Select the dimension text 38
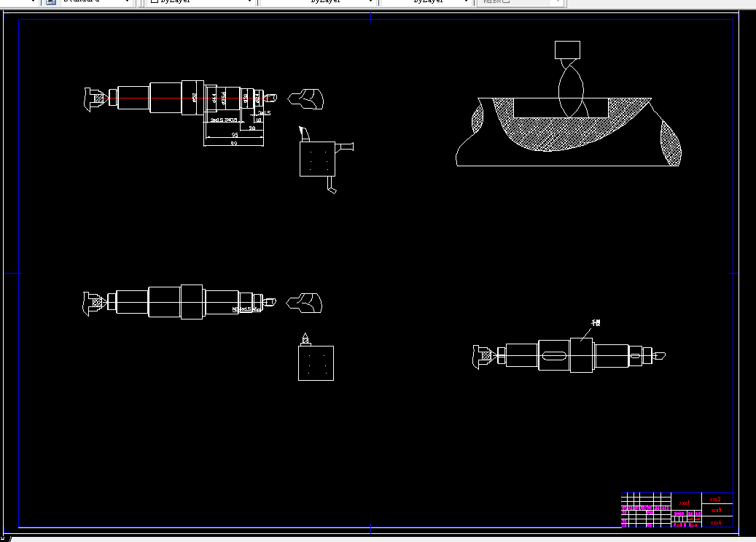The height and width of the screenshot is (542, 756). pos(252,128)
